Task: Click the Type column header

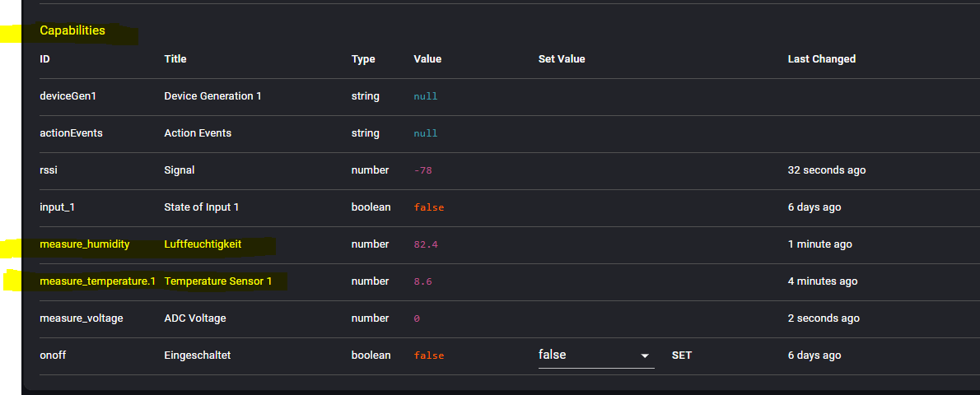Action: [x=363, y=59]
